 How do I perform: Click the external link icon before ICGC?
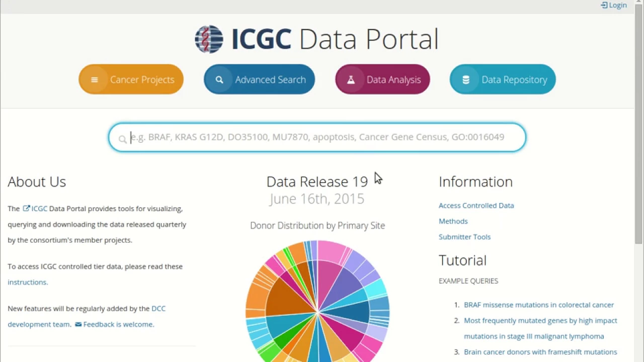[26, 208]
